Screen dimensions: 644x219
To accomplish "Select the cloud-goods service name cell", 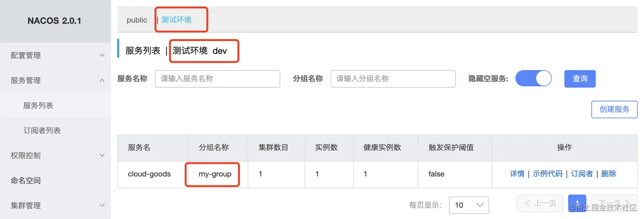I will click(x=153, y=174).
